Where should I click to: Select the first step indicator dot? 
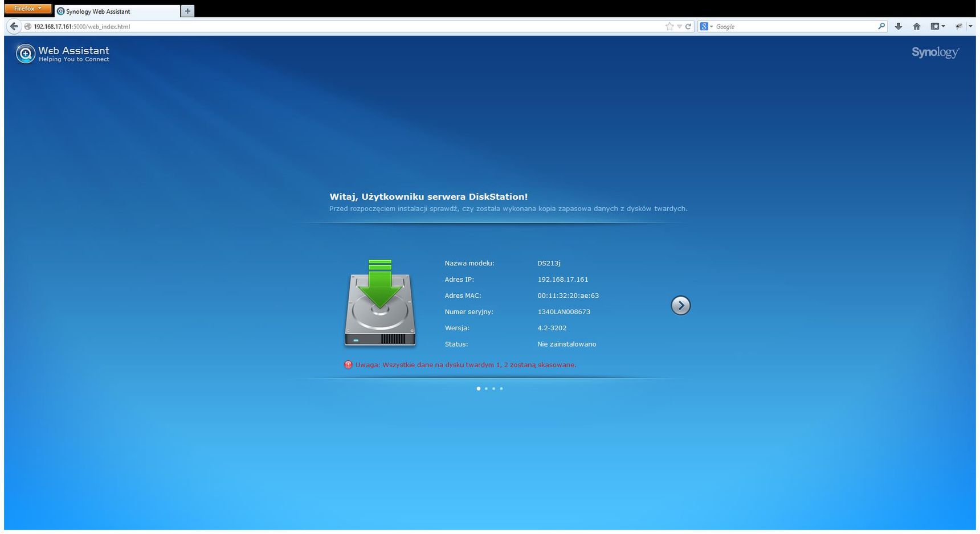tap(478, 388)
